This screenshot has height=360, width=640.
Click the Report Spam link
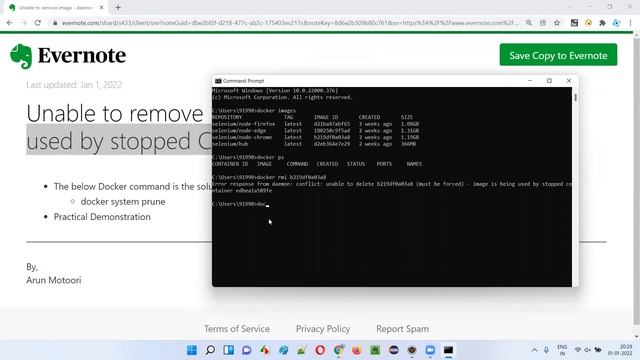(x=402, y=329)
